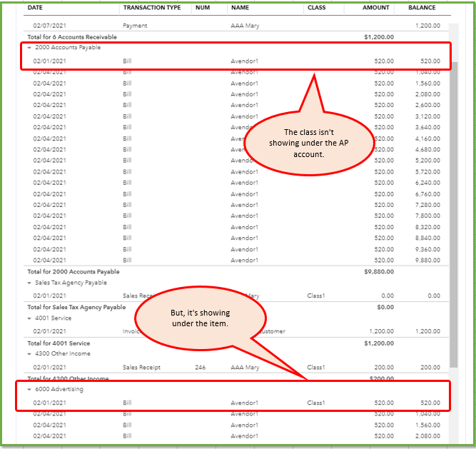Click the $1,200.00 Accounts Receivable total
The width and height of the screenshot is (476, 449).
tap(379, 37)
